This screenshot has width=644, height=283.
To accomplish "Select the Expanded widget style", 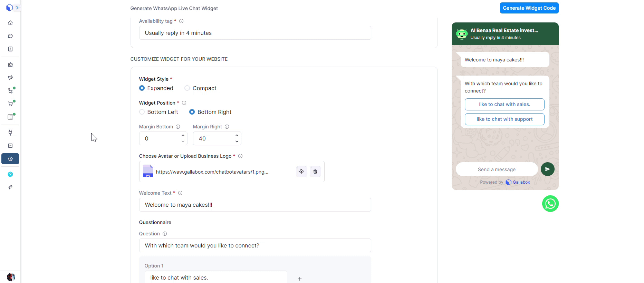I will pyautogui.click(x=142, y=88).
